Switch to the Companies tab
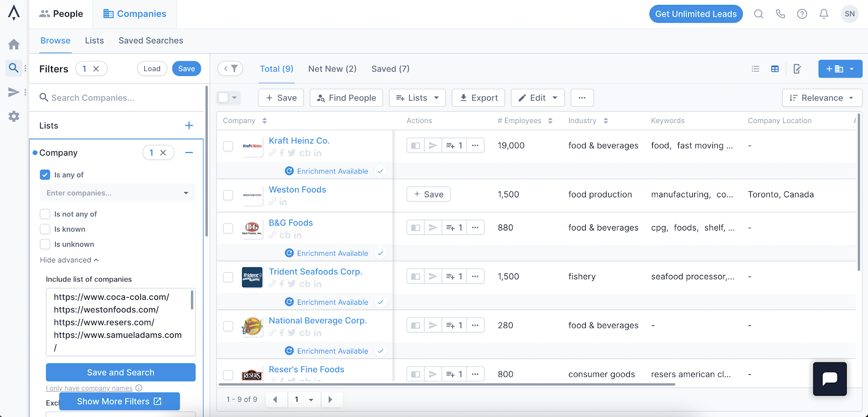The width and height of the screenshot is (868, 417). click(x=135, y=14)
